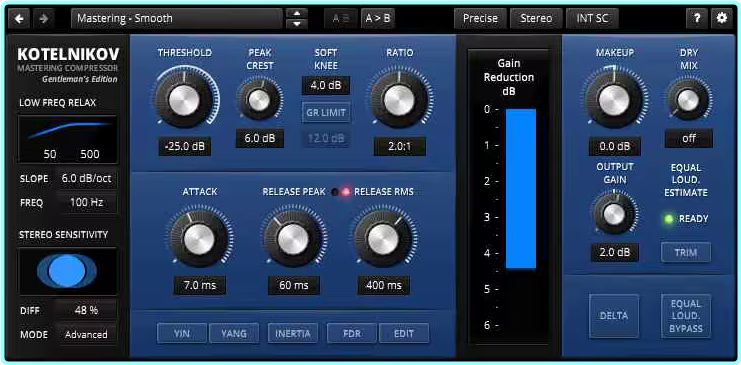Select the previous preset with up arrow
Image resolution: width=741 pixels, height=365 pixels.
[297, 13]
